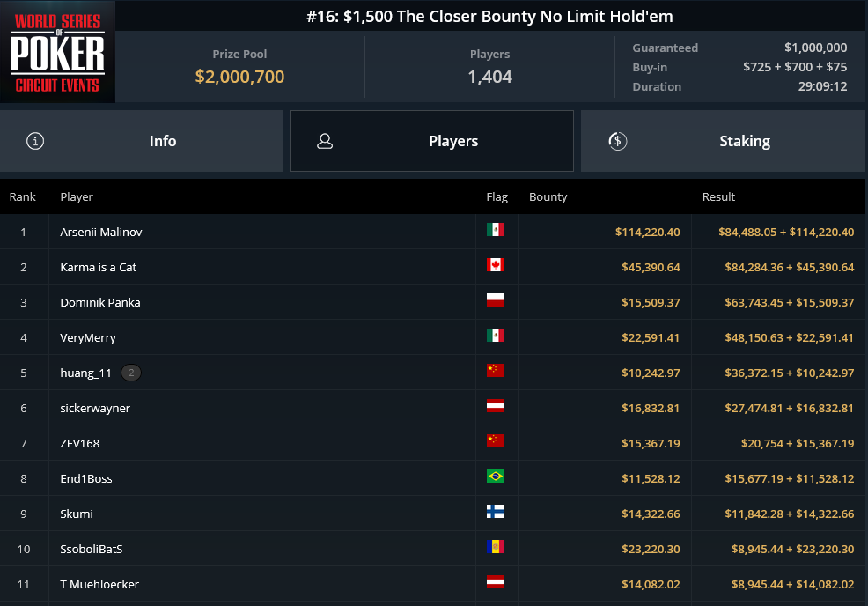
Task: Click the Andorra flag next to SsoboliBatS
Action: [x=496, y=547]
